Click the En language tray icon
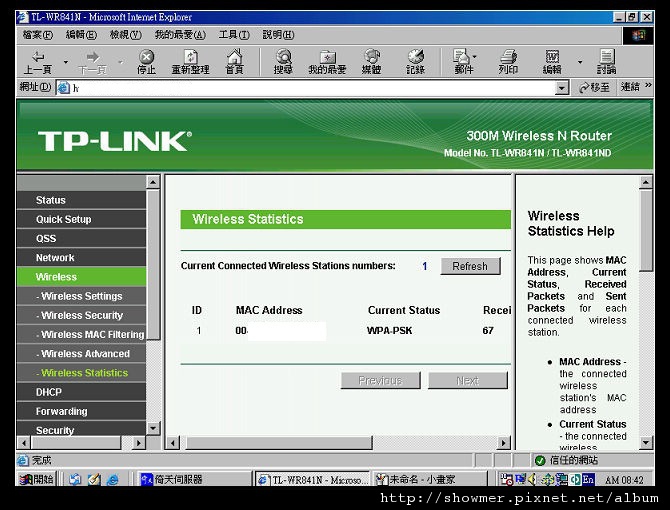 (x=588, y=480)
